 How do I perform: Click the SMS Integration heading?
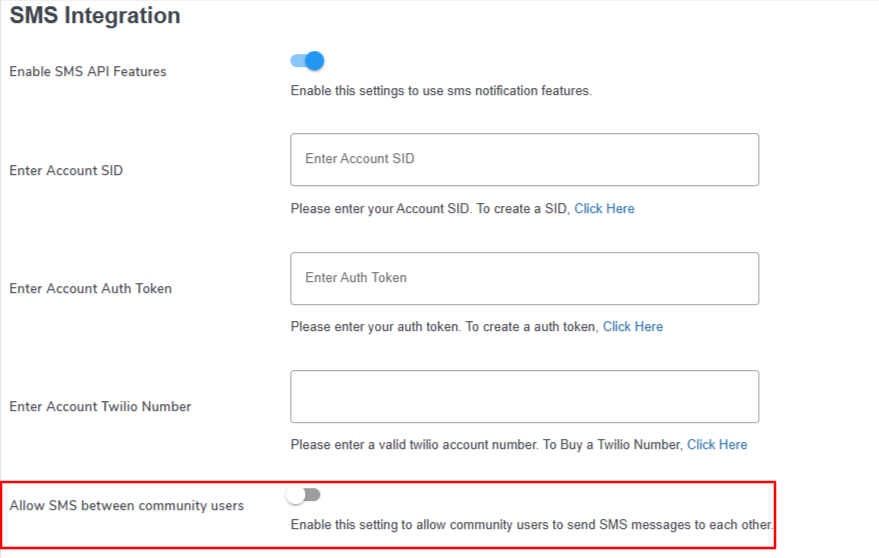tap(95, 16)
